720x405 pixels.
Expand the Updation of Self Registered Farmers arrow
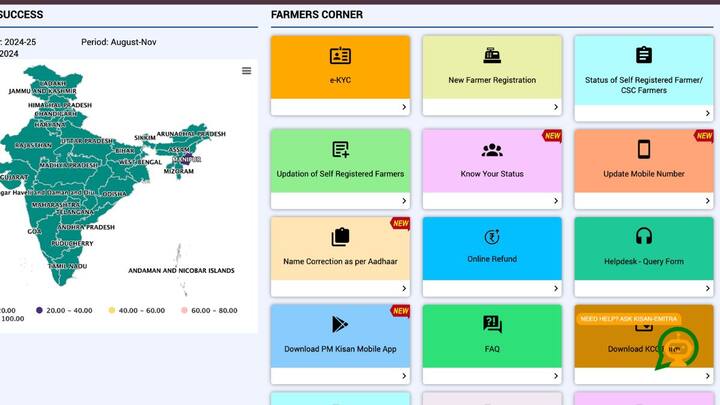[x=404, y=201]
